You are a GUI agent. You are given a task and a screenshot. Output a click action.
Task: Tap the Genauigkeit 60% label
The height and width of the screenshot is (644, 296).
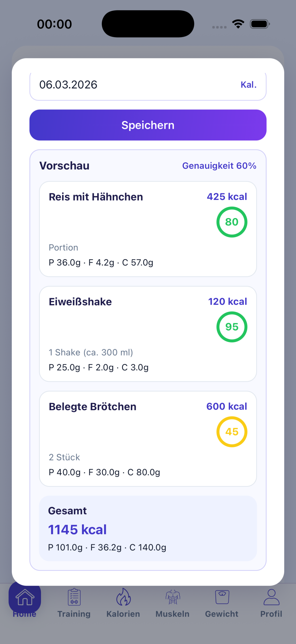(x=219, y=166)
